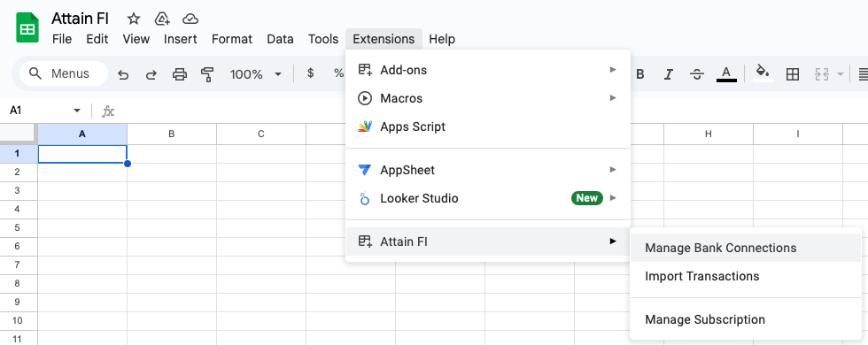Open the File menu
The width and height of the screenshot is (868, 345).
tap(61, 39)
